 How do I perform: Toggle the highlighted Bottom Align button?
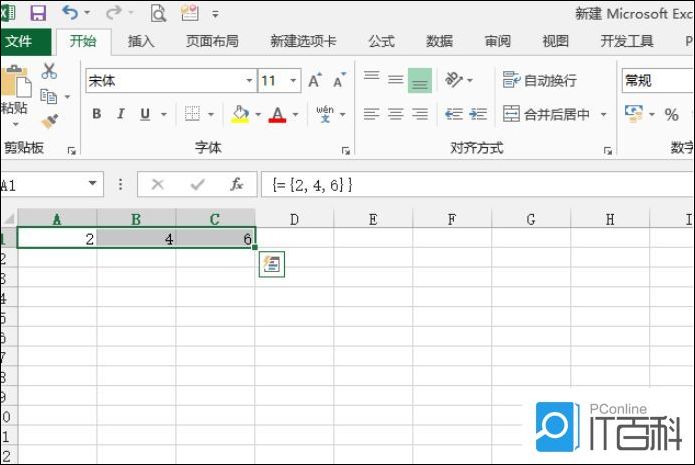[420, 80]
